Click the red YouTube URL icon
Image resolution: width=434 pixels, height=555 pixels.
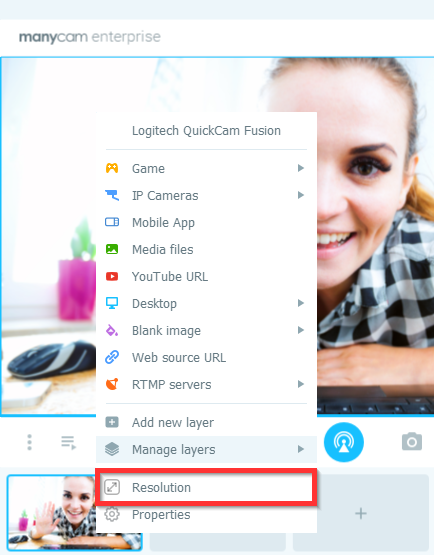click(112, 276)
